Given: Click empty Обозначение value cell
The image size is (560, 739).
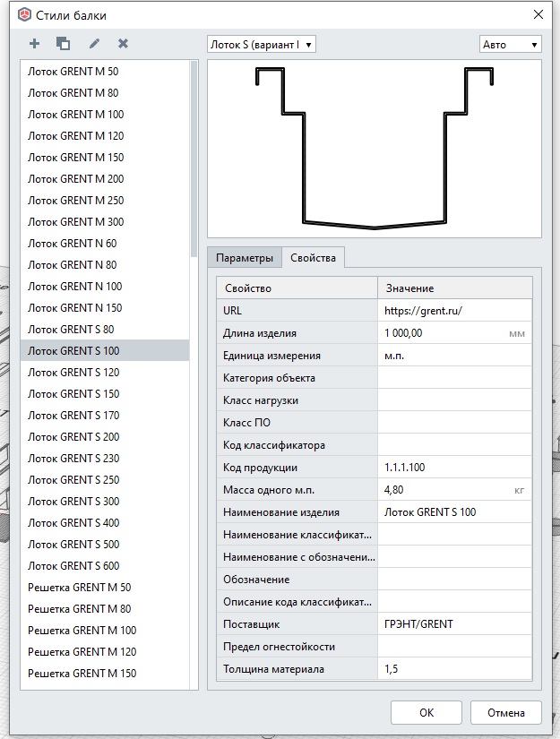Looking at the screenshot, I should pyautogui.click(x=454, y=580).
